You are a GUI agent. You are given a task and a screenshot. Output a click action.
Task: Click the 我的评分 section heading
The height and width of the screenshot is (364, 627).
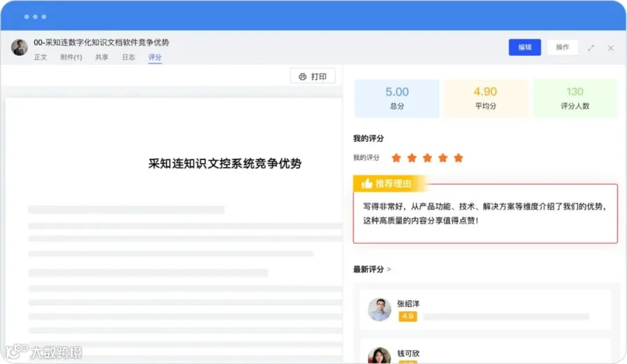[x=369, y=139]
